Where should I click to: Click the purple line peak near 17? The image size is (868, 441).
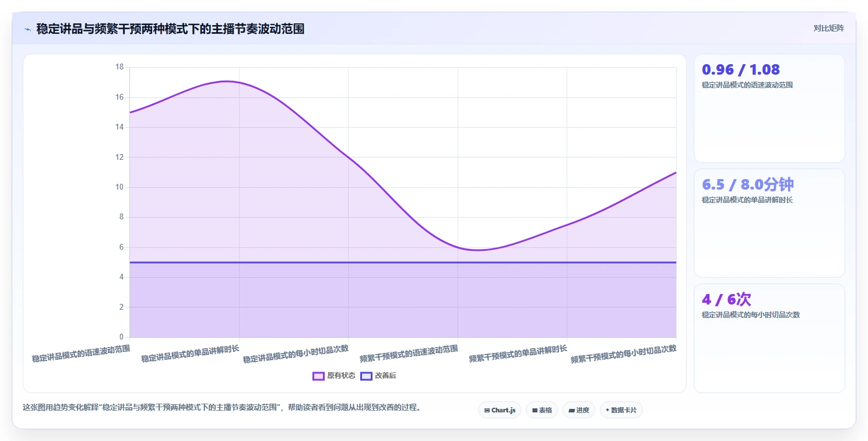227,82
